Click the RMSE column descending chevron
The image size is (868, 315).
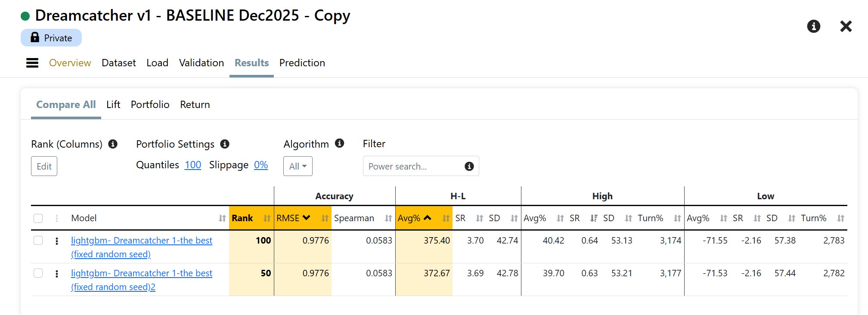pos(307,218)
